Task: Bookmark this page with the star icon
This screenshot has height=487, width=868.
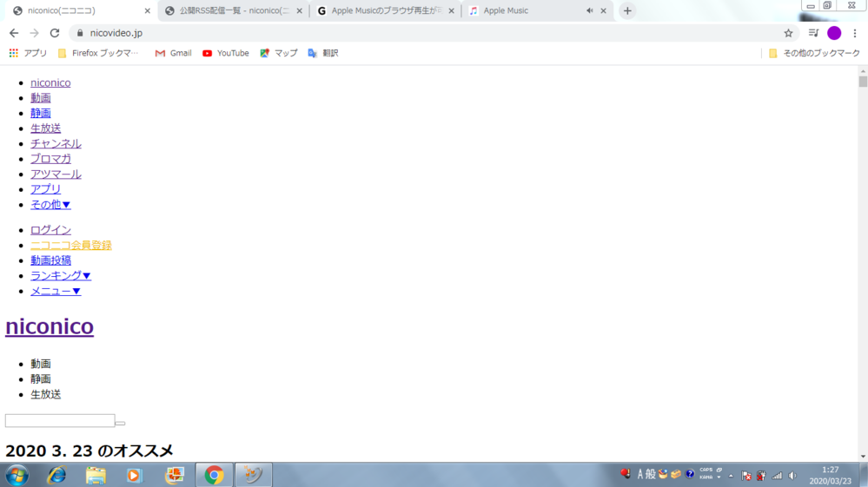Action: coord(788,33)
